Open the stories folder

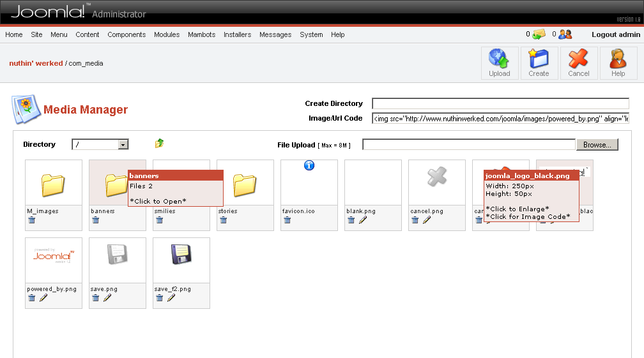245,185
